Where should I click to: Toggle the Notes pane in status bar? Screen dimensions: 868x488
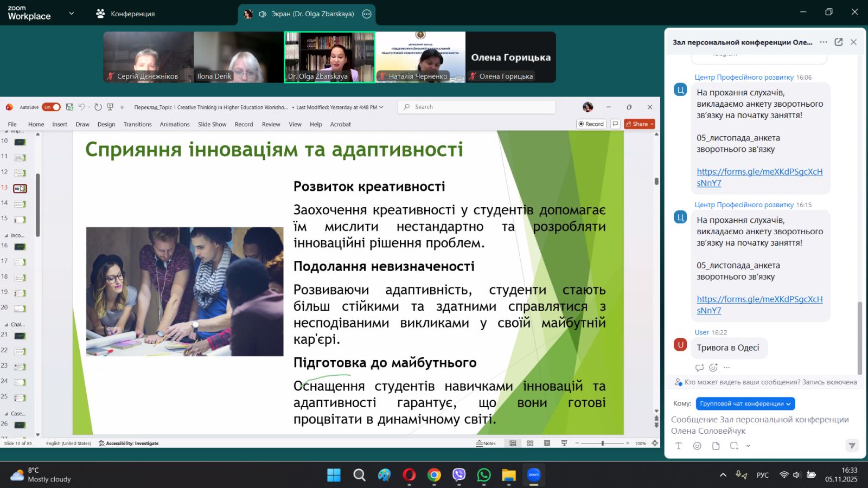pos(486,443)
